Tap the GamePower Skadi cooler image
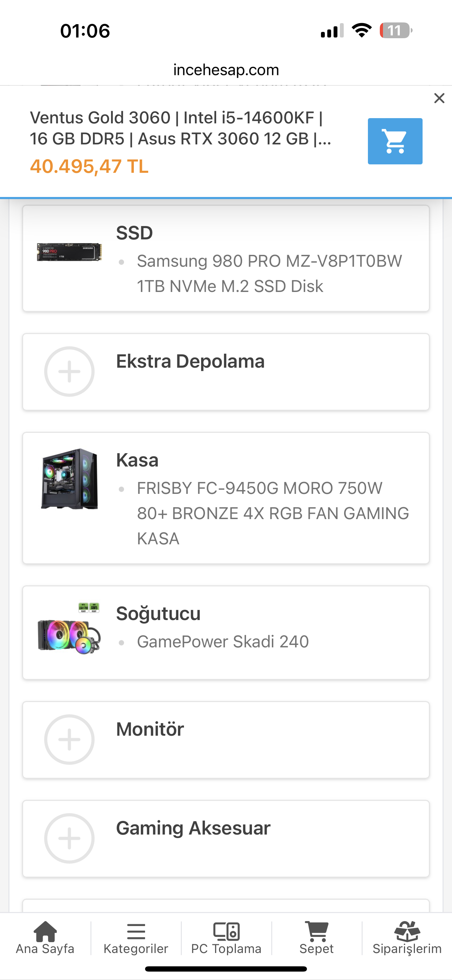The width and height of the screenshot is (452, 980). [69, 629]
